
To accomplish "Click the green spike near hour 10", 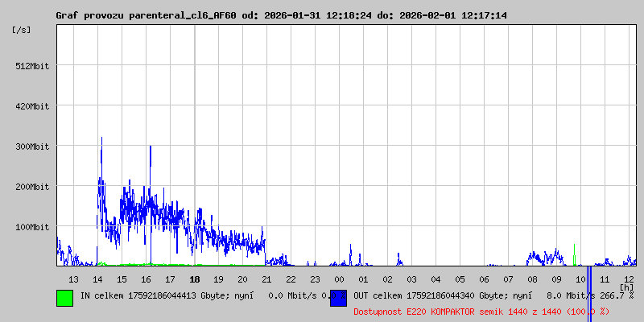I will coord(574,258).
